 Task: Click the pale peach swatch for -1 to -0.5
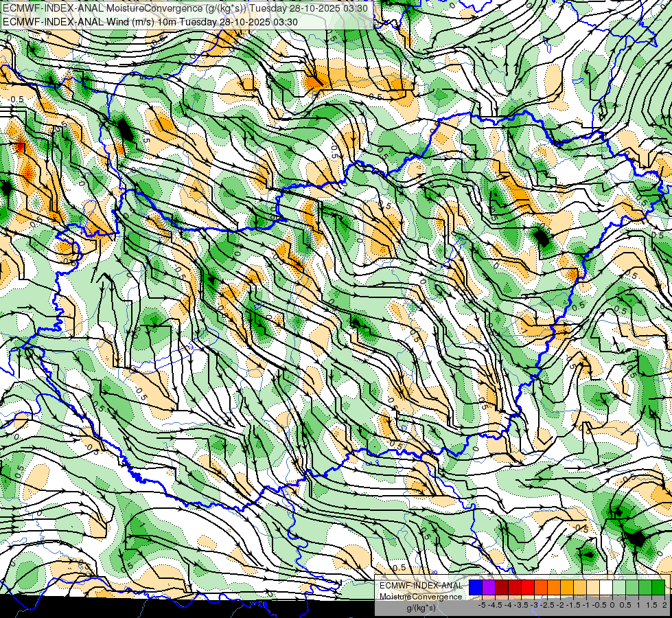(x=593, y=588)
